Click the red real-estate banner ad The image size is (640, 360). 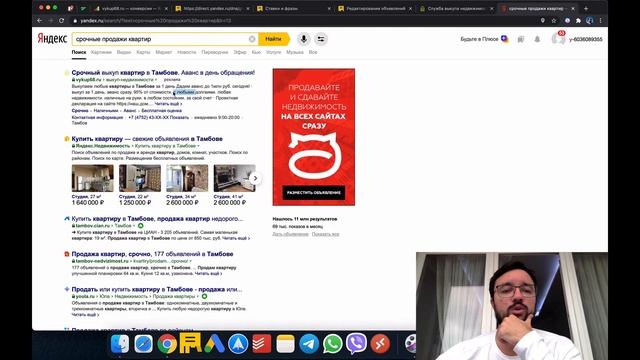click(x=313, y=137)
